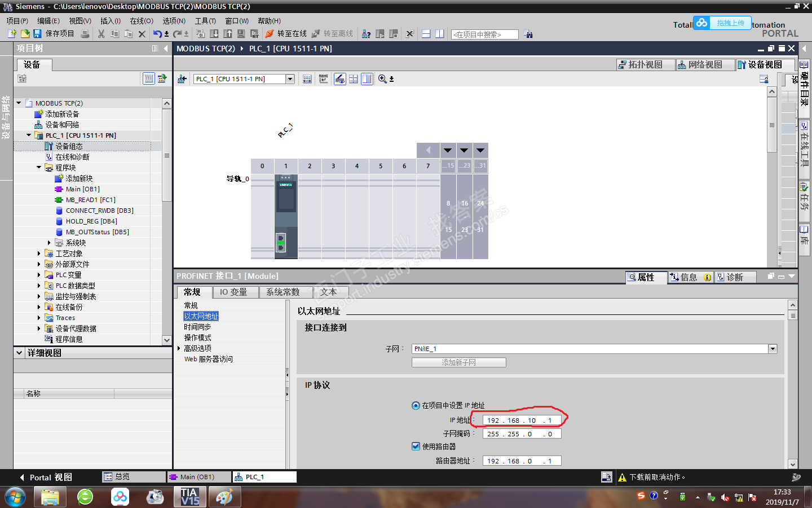This screenshot has width=812, height=508.
Task: Click the IP address input field
Action: (522, 420)
